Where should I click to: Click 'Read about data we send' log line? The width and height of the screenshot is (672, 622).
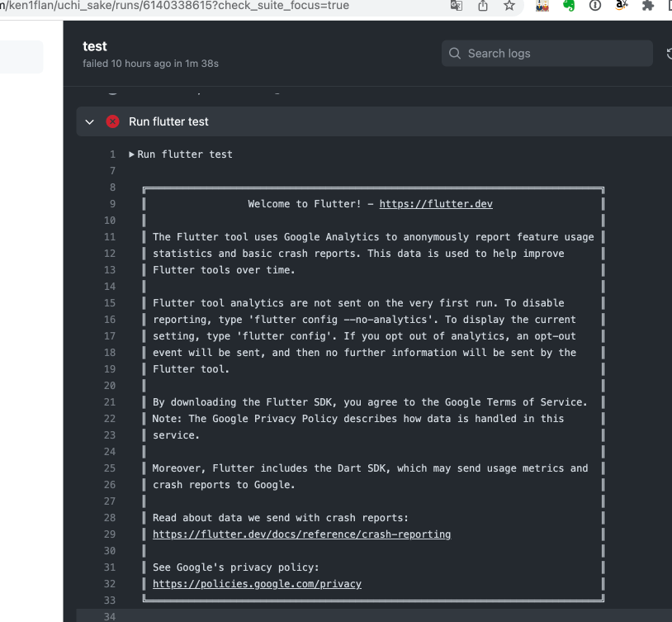click(x=281, y=518)
